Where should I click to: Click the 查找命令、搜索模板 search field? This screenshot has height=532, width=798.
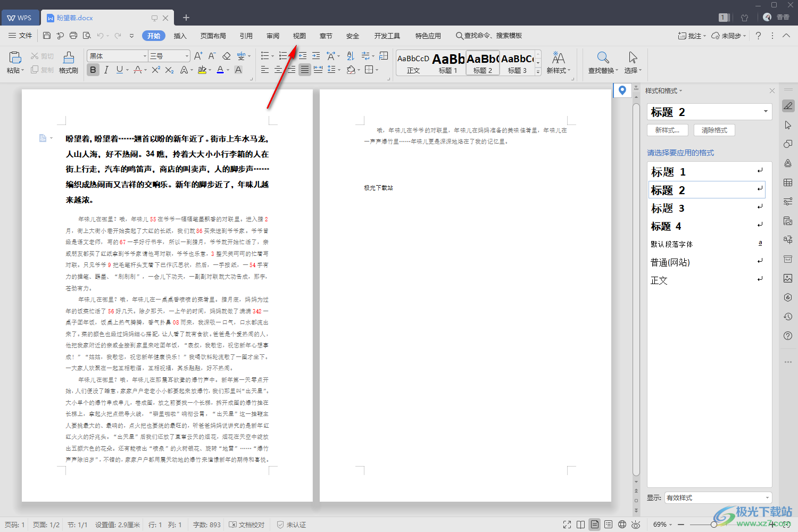pos(489,36)
